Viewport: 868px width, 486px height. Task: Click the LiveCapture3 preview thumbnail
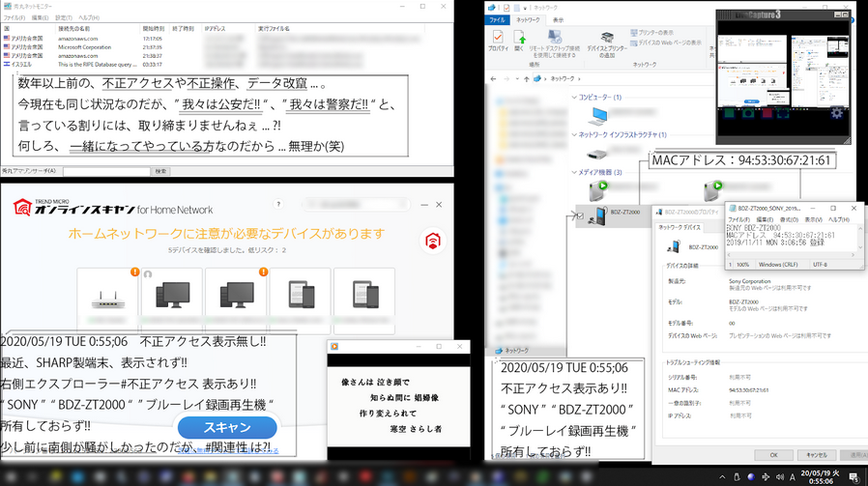click(783, 71)
